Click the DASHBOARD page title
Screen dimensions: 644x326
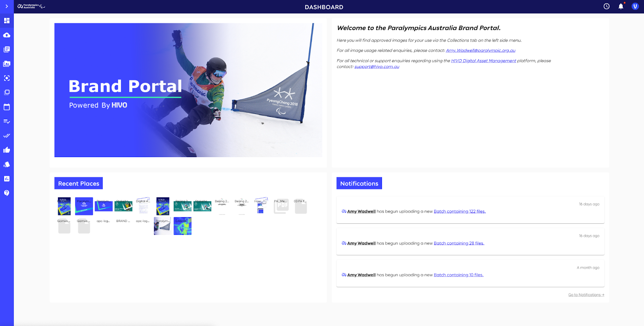click(324, 7)
